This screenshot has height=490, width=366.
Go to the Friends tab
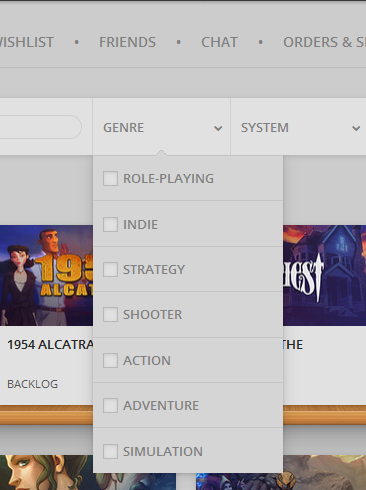pyautogui.click(x=127, y=42)
